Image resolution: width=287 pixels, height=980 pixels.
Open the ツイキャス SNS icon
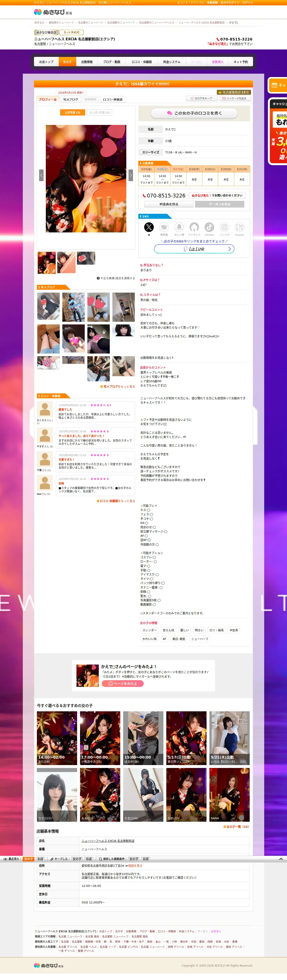(194, 227)
